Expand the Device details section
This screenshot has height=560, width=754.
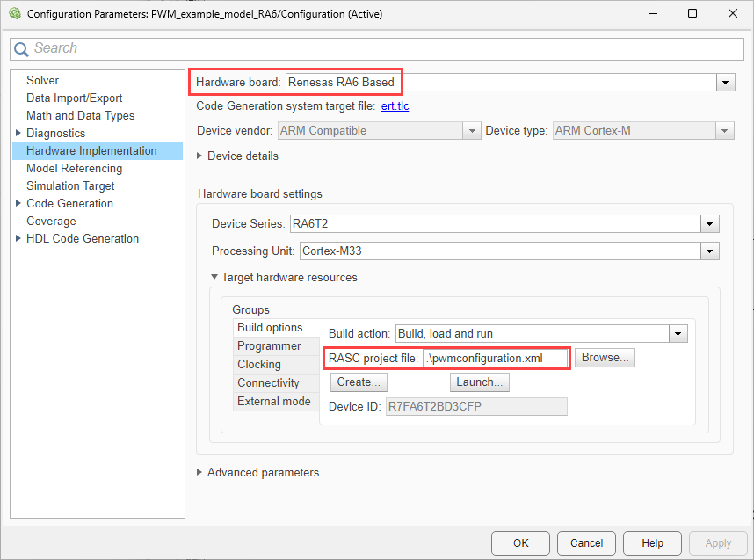pos(200,156)
